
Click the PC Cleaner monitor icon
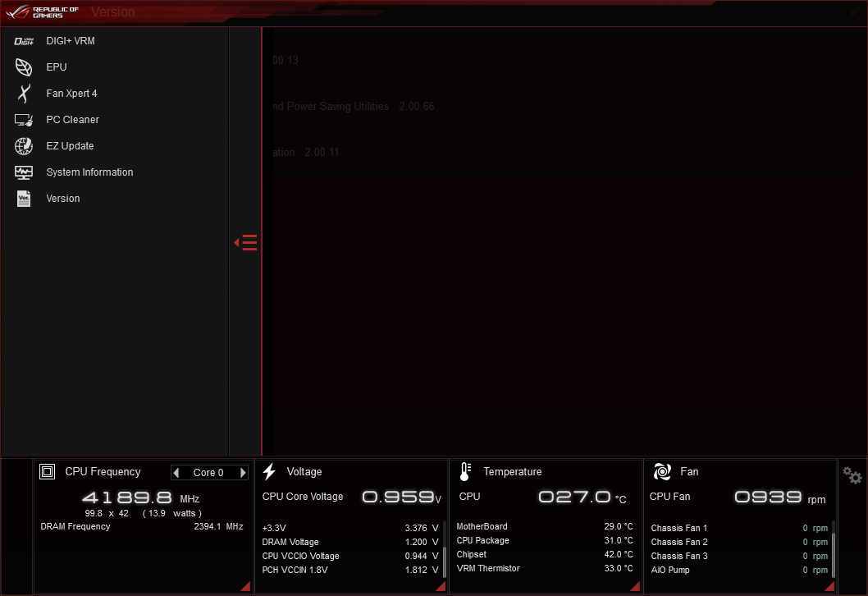(x=24, y=120)
